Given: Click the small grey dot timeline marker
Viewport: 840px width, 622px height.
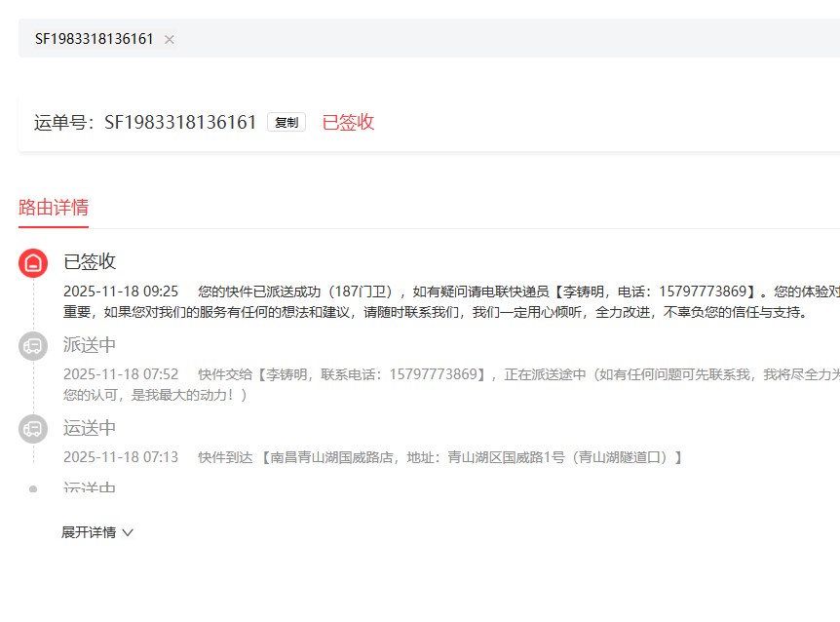Looking at the screenshot, I should 33,488.
